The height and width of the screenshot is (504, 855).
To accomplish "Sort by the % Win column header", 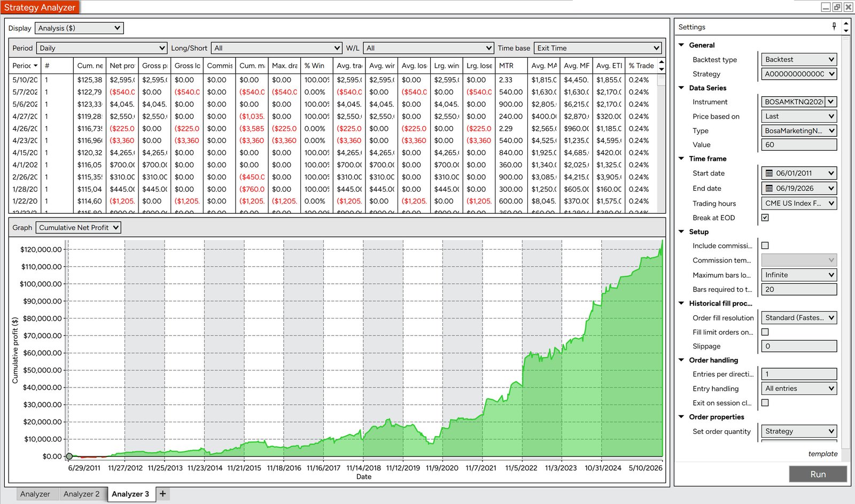I will point(316,66).
